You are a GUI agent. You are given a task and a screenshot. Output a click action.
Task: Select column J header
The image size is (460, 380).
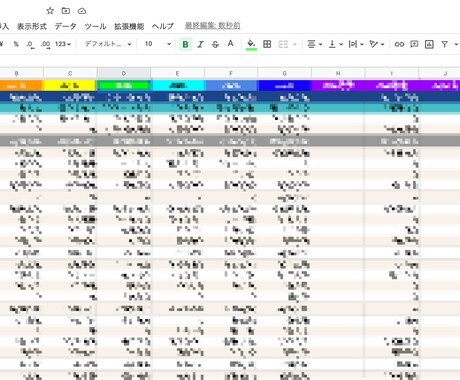(x=439, y=73)
